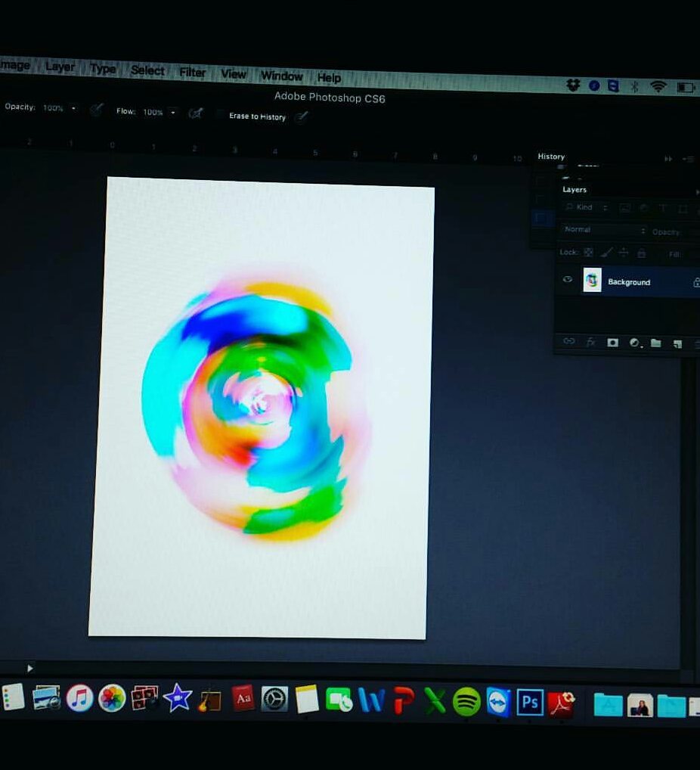Toggle tablet pressure for opacity icon
Screen dimensions: 700x770
tap(97, 110)
